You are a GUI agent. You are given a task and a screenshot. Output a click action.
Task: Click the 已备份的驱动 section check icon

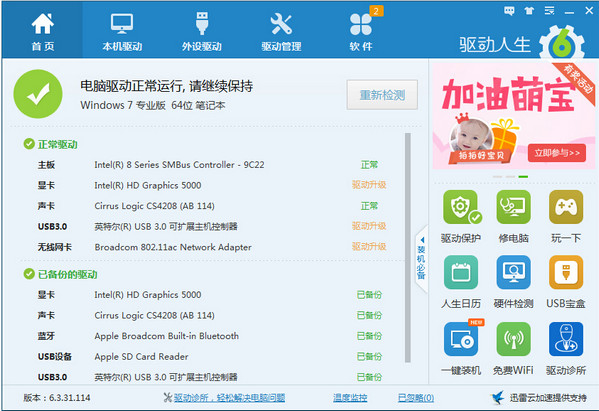[29, 274]
